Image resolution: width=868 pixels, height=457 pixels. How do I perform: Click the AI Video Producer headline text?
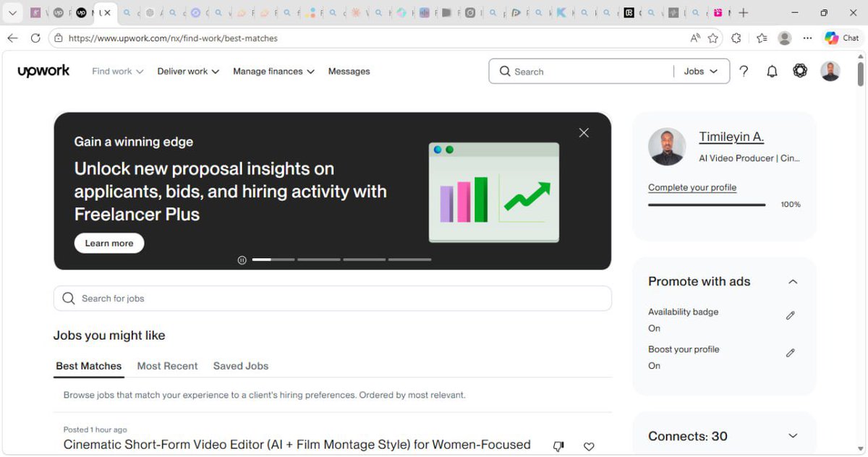749,158
